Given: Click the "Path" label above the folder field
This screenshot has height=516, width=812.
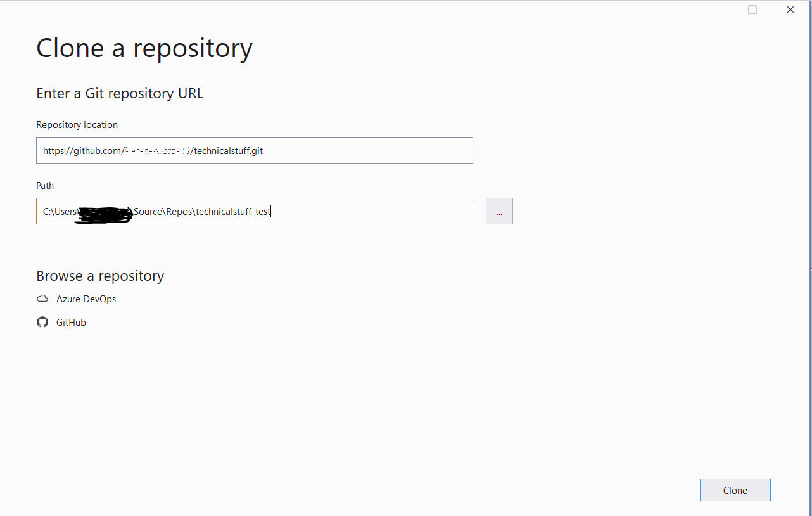Looking at the screenshot, I should coord(45,186).
